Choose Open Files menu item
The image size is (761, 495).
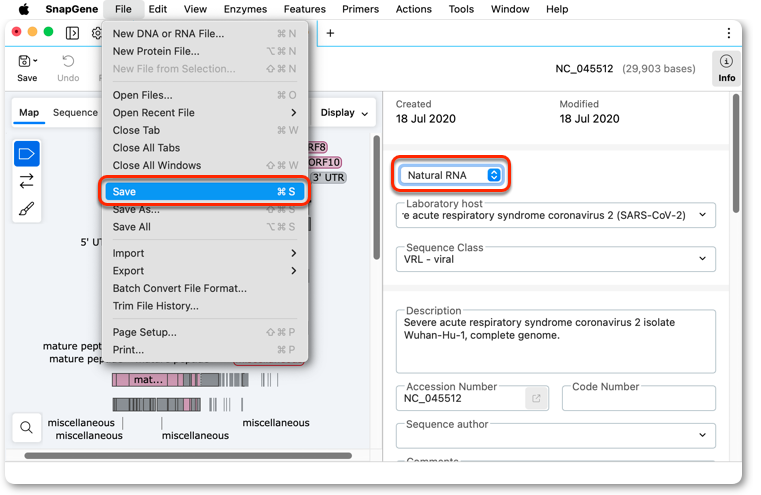pyautogui.click(x=204, y=95)
